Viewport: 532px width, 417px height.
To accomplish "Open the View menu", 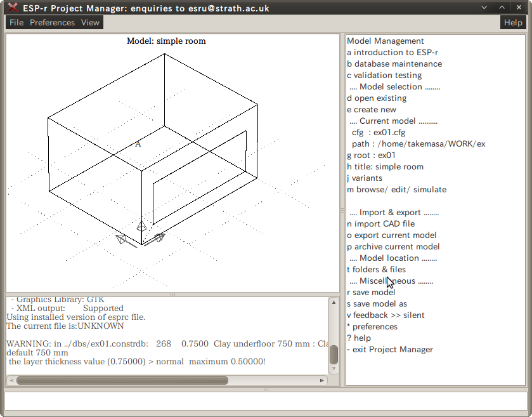I will [x=90, y=22].
